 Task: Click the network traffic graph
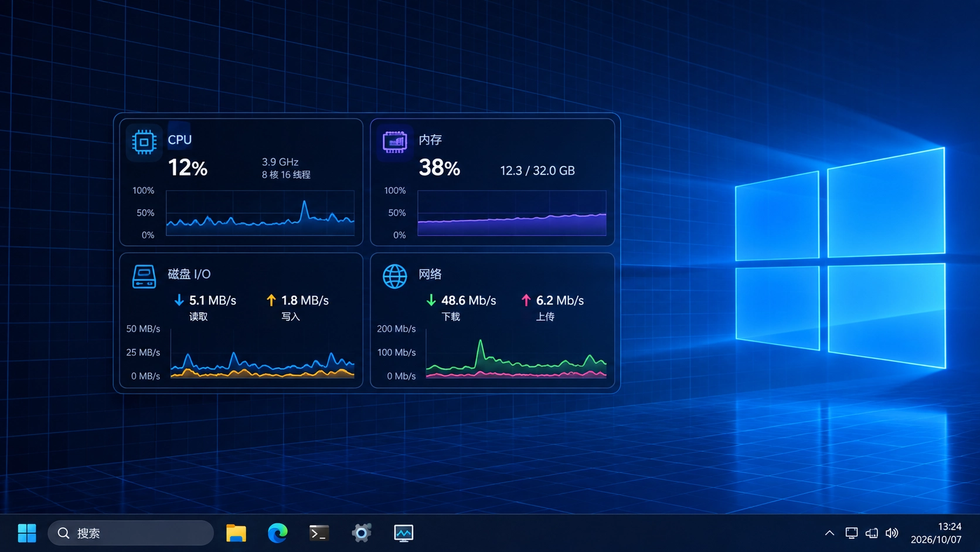click(516, 353)
